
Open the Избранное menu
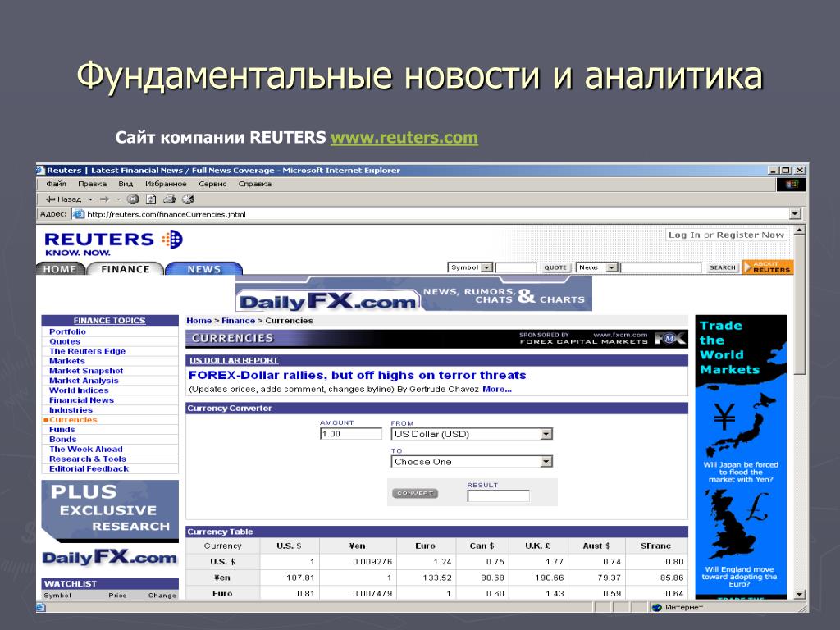click(x=166, y=184)
